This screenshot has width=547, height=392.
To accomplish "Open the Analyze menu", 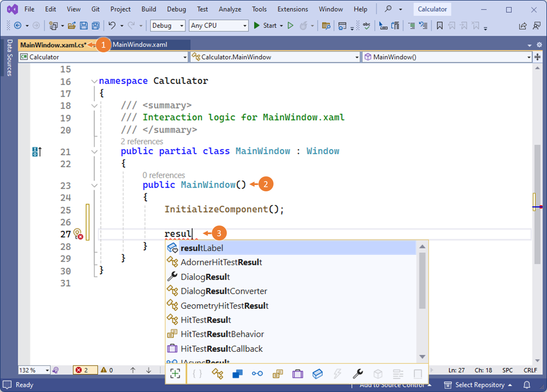I will tap(230, 9).
